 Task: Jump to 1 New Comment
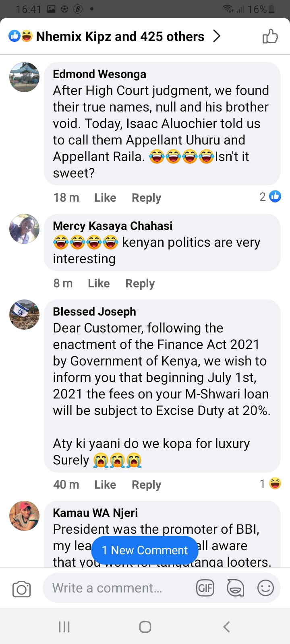[x=145, y=550]
